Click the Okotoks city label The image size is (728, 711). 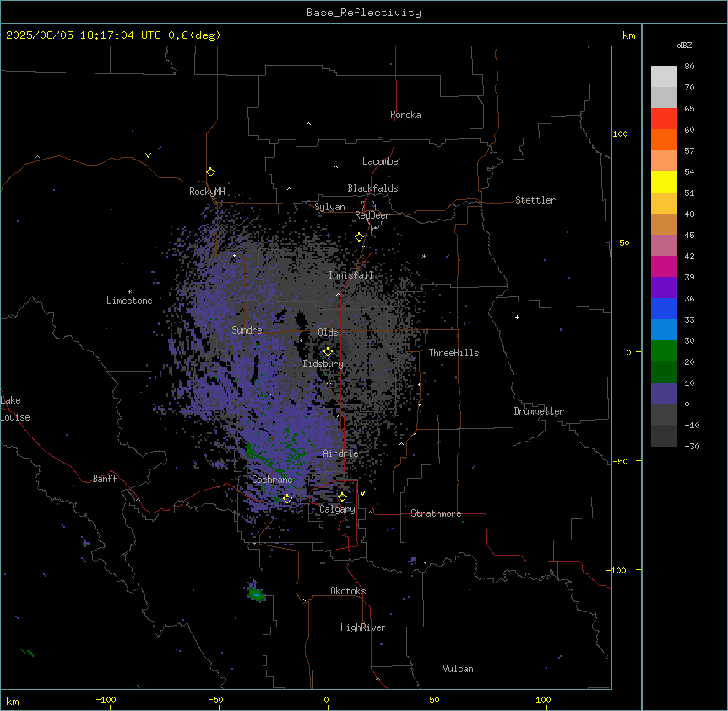pos(348,591)
